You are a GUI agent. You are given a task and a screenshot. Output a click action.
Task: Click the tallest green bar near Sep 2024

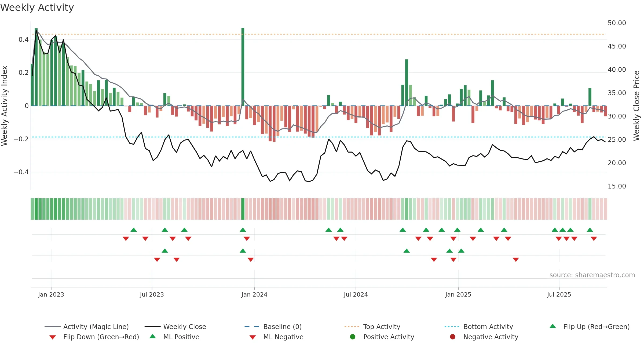[x=407, y=83]
